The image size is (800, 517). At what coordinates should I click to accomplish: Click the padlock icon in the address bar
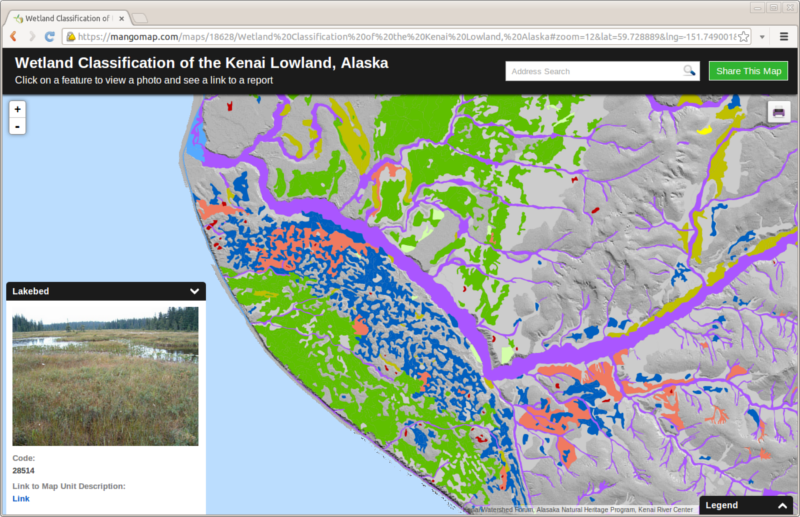[71, 37]
